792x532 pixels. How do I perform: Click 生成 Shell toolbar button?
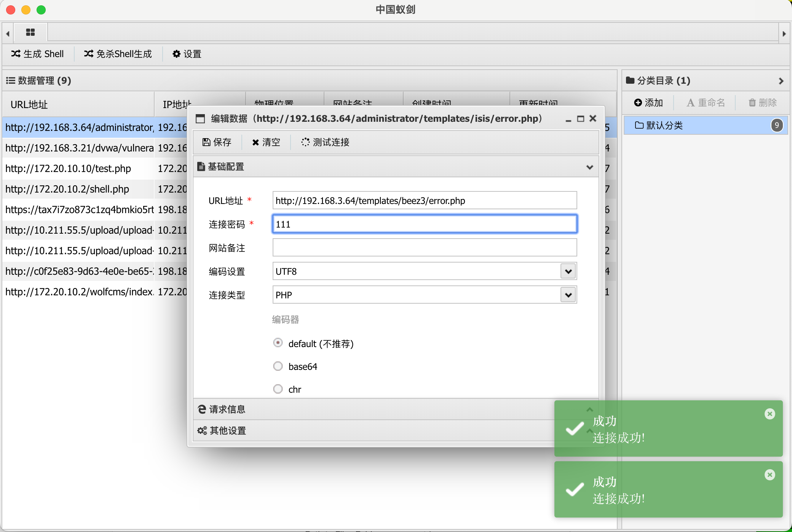[37, 54]
